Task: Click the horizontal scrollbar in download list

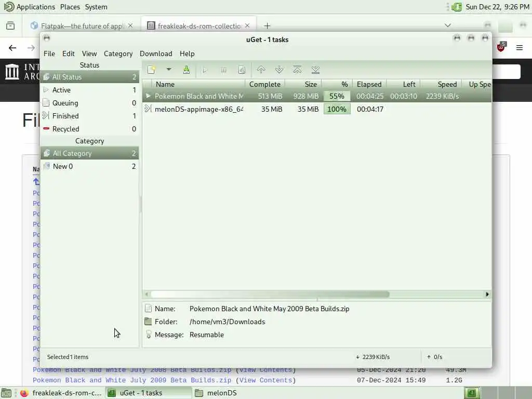Action: click(270, 294)
